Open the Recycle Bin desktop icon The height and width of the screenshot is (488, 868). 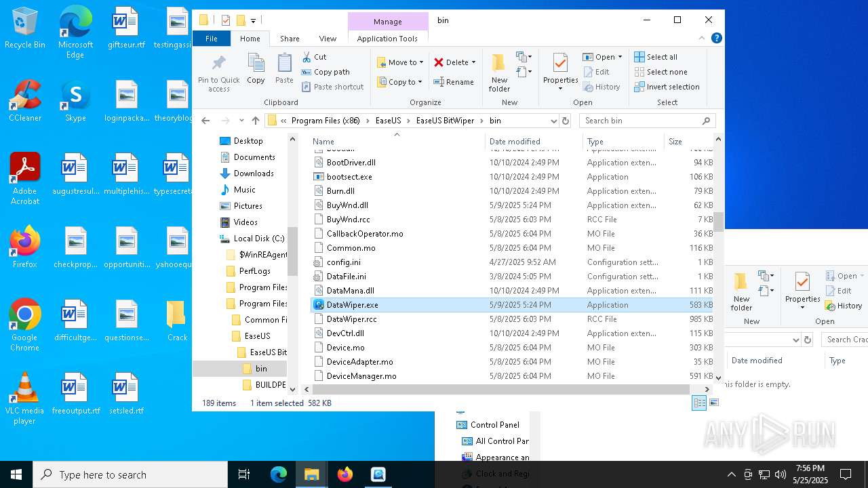point(24,29)
